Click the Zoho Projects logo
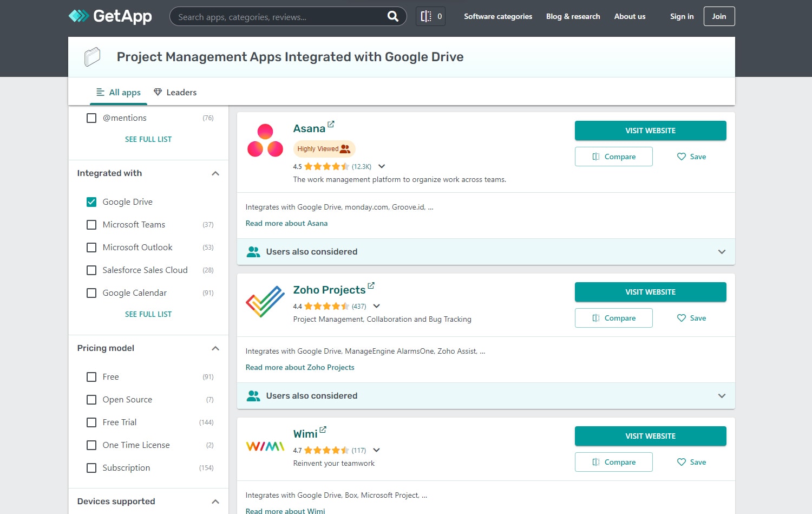This screenshot has height=514, width=812. pyautogui.click(x=265, y=301)
